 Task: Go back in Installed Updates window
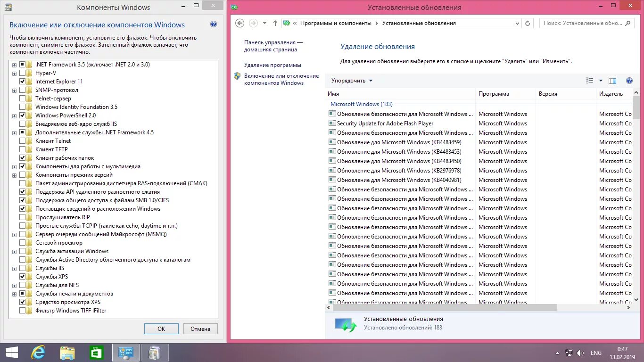(239, 23)
